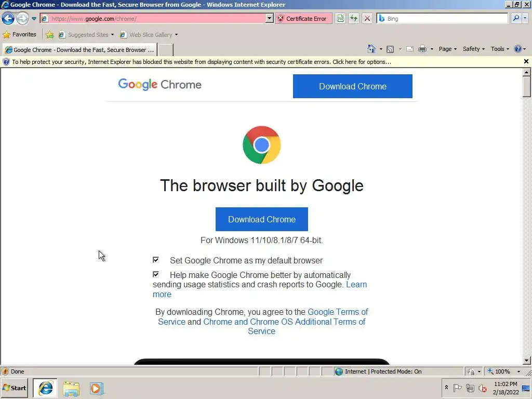
Task: Click the search magnifier icon
Action: click(516, 18)
